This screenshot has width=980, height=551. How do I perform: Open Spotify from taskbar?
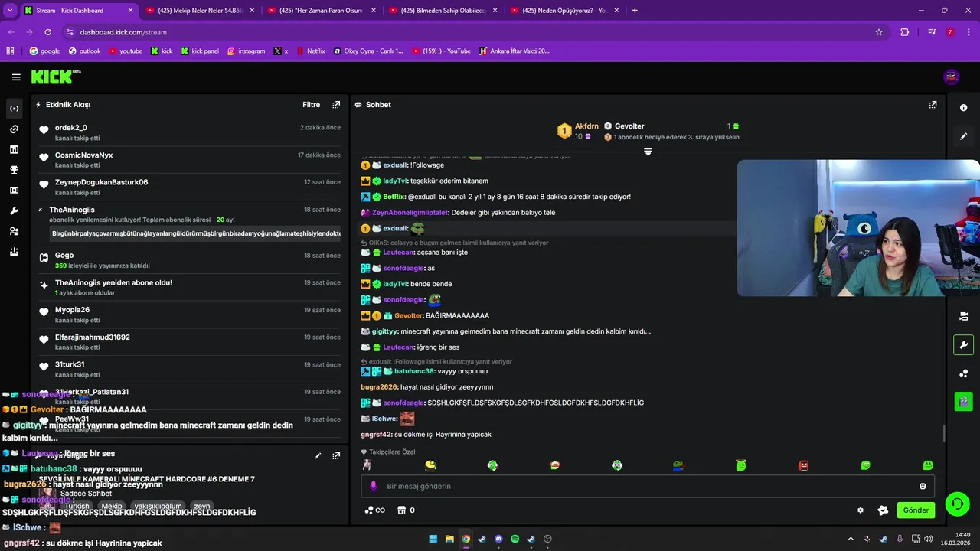click(514, 539)
